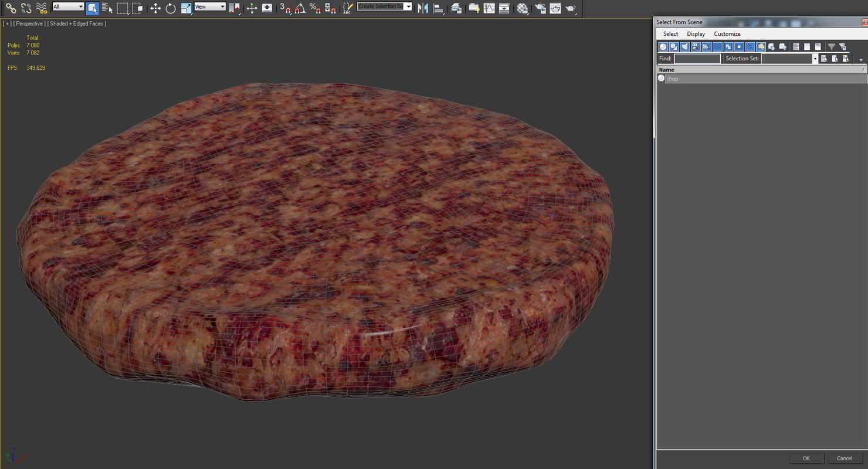Toggle Display Space Warps filter
868x469 pixels.
(x=717, y=47)
